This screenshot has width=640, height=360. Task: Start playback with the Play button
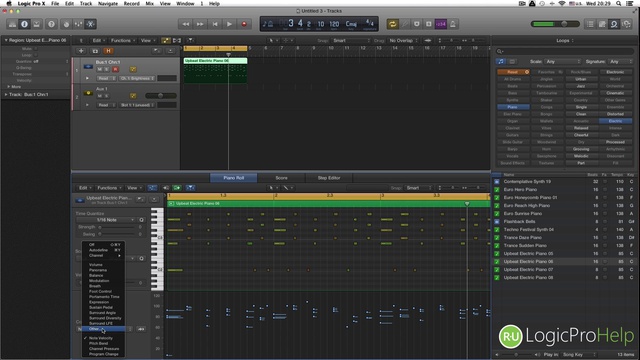coord(229,24)
